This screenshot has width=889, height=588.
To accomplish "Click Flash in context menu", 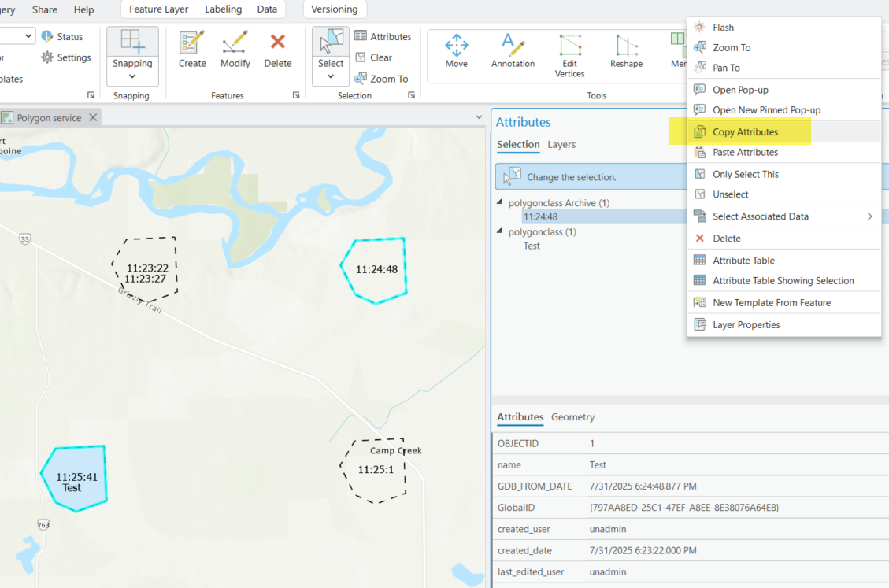I will [x=784, y=28].
